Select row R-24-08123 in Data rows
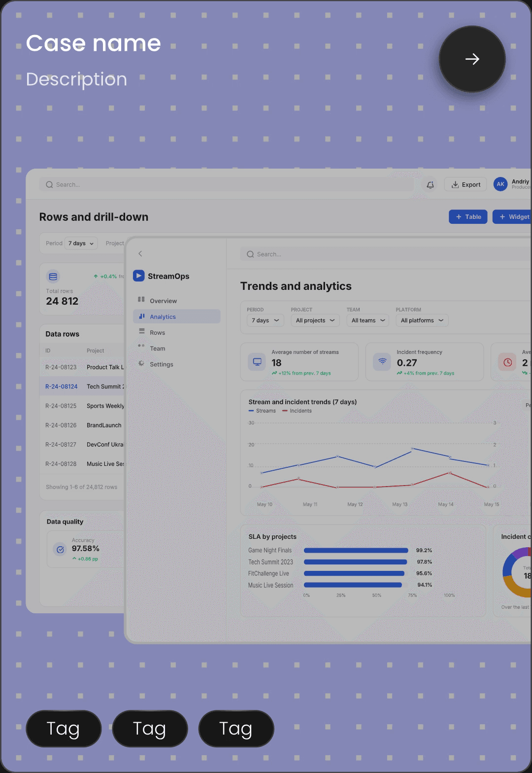The width and height of the screenshot is (532, 773). pos(82,367)
